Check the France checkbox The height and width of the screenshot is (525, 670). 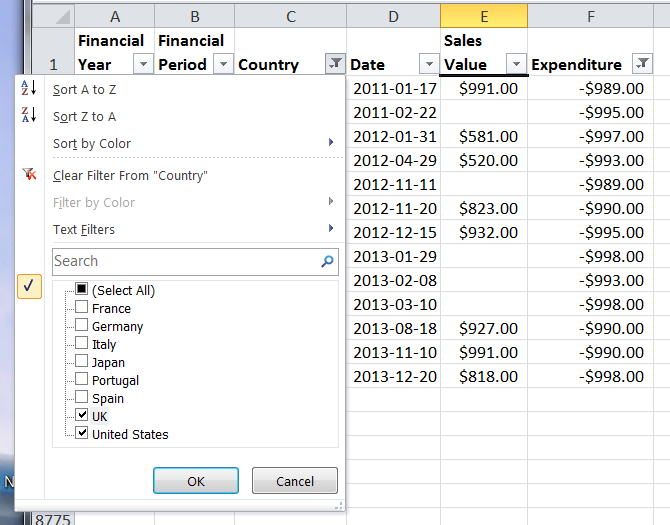coord(82,308)
